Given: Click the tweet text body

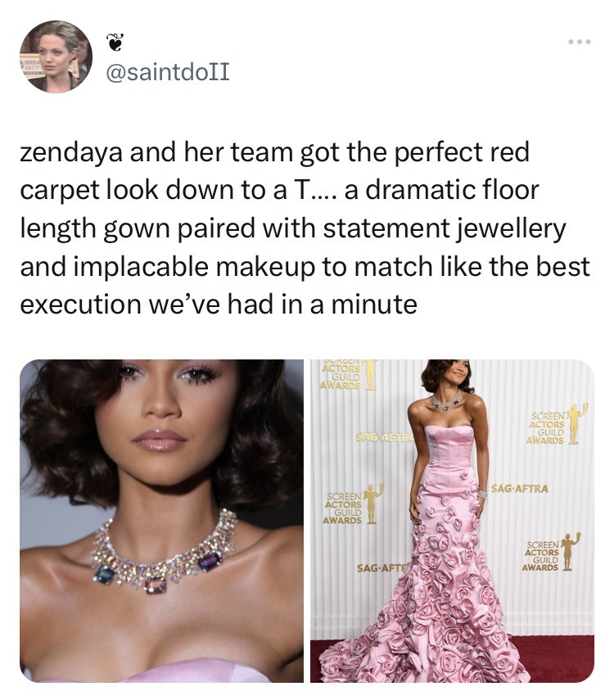Looking at the screenshot, I should tap(305, 228).
